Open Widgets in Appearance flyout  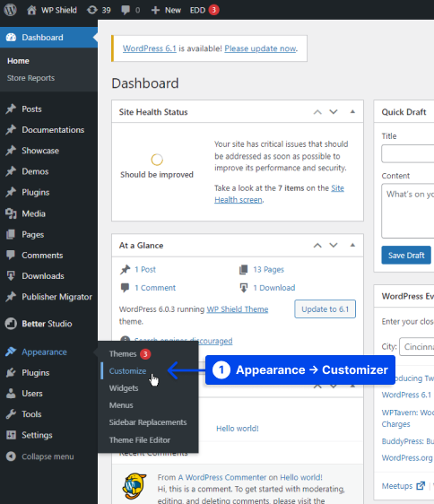[x=124, y=388]
